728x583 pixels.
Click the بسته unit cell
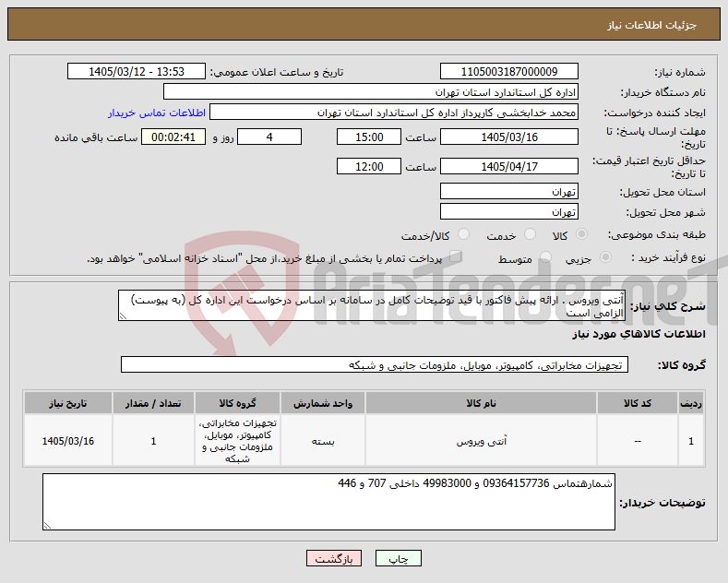(323, 441)
